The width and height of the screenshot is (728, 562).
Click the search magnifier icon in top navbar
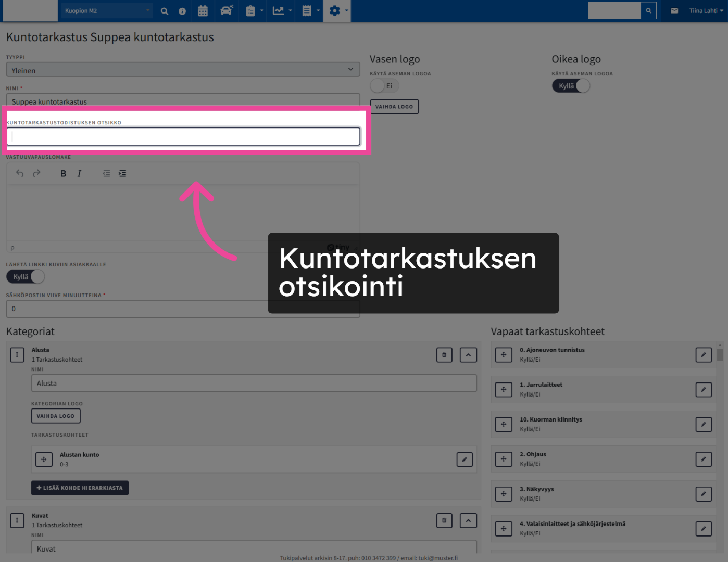click(165, 11)
